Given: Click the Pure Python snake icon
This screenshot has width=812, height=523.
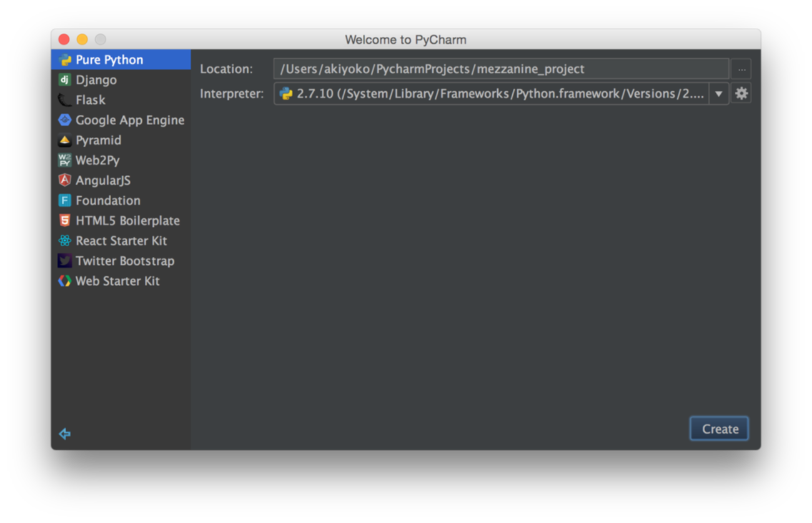Looking at the screenshot, I should (x=65, y=60).
